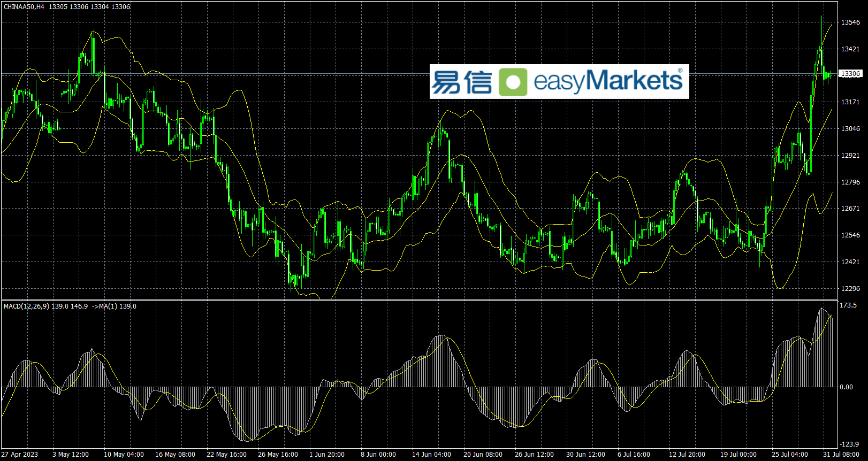Click the 6 Jul 16:00 time label
The height and width of the screenshot is (461, 868).
pos(634,455)
